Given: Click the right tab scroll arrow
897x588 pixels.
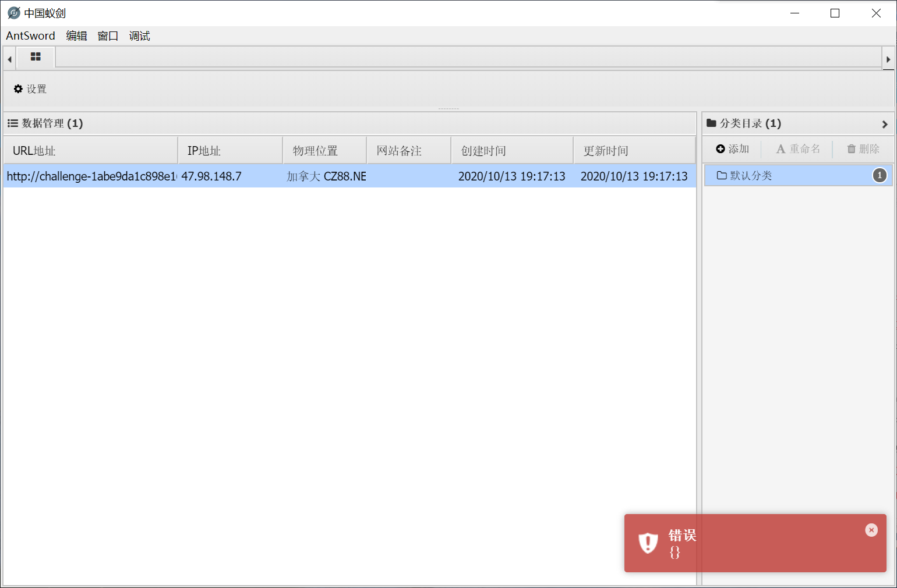Looking at the screenshot, I should 888,58.
